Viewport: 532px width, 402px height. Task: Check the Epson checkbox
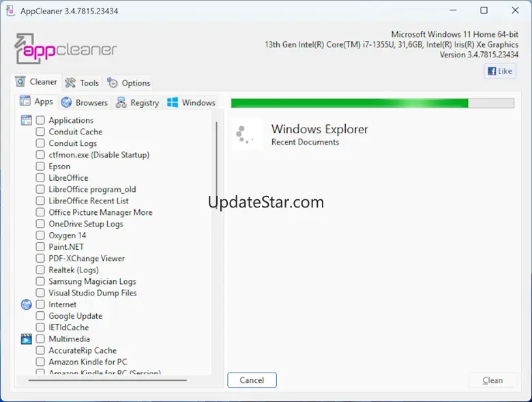[40, 167]
